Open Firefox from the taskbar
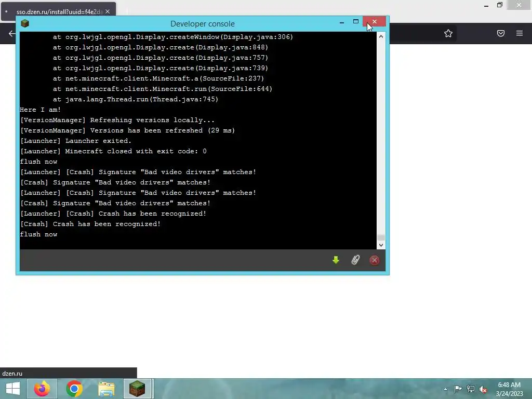532x399 pixels. point(42,389)
